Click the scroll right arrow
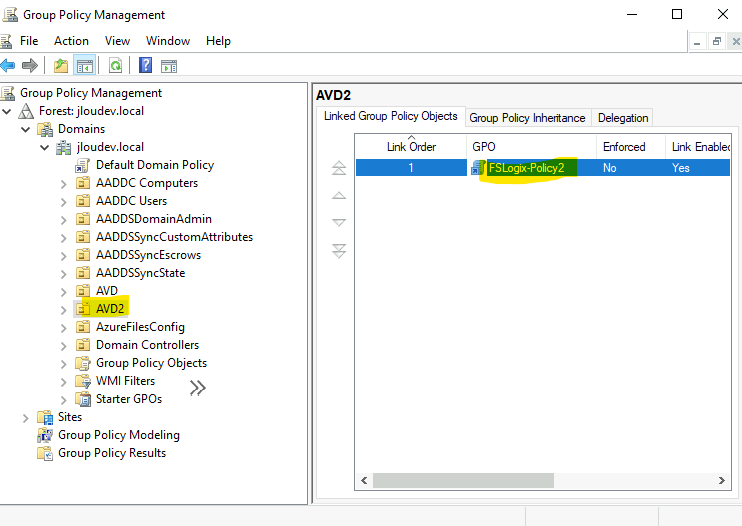 [721, 480]
